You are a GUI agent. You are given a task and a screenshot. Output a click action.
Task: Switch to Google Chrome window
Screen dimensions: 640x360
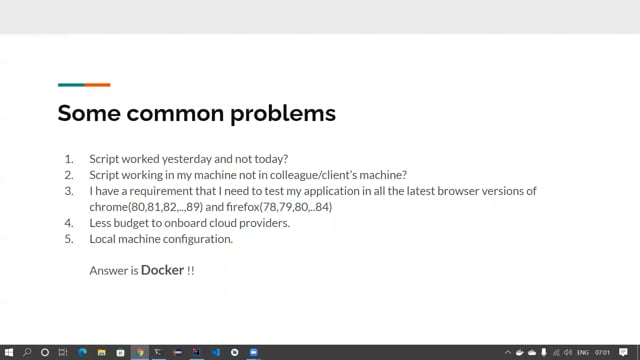click(140, 352)
